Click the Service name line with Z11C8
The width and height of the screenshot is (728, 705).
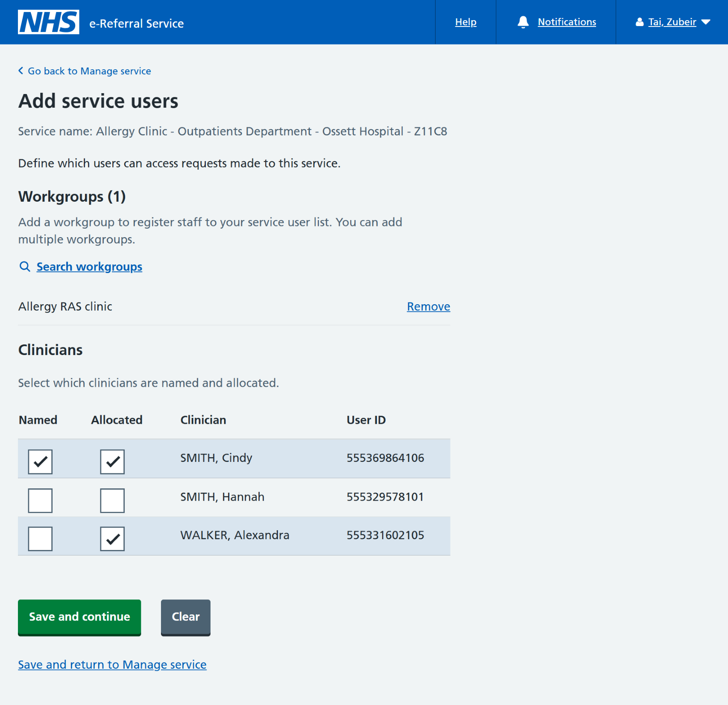point(232,131)
